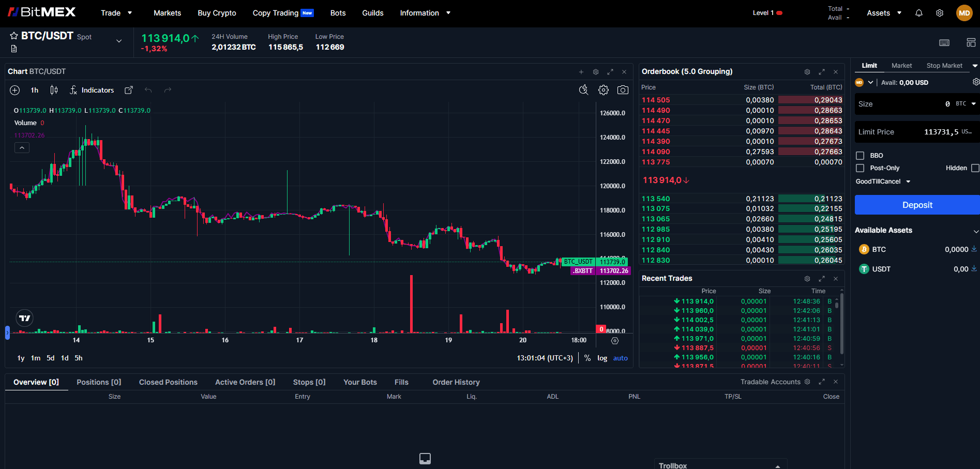Open the BitMEX logo home link

pos(42,12)
